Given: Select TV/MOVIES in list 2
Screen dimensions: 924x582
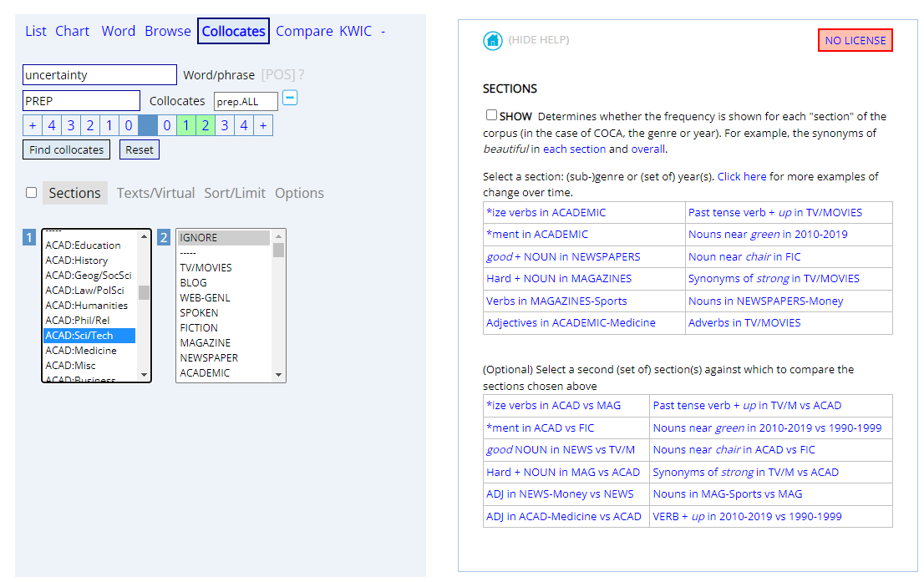Looking at the screenshot, I should click(x=224, y=267).
